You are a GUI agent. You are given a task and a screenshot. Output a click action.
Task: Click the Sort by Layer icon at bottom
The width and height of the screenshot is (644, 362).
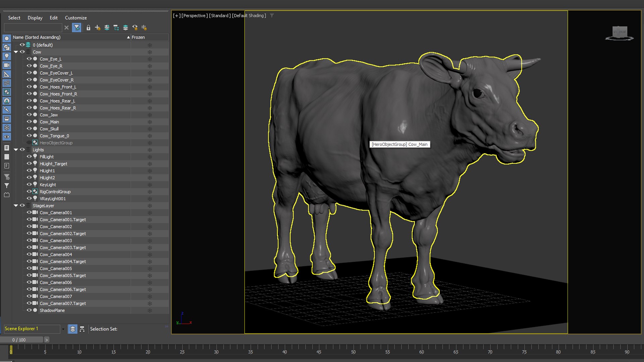tap(72, 329)
